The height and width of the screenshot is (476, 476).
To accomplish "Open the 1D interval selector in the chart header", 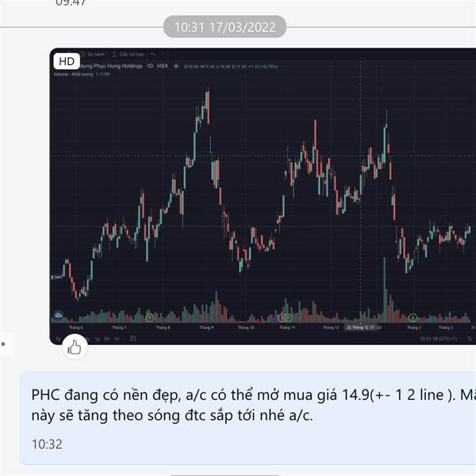I will [x=150, y=66].
